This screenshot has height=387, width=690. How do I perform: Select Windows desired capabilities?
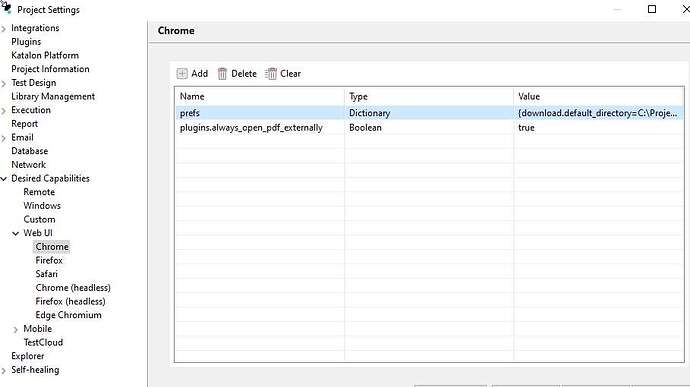[x=42, y=206]
